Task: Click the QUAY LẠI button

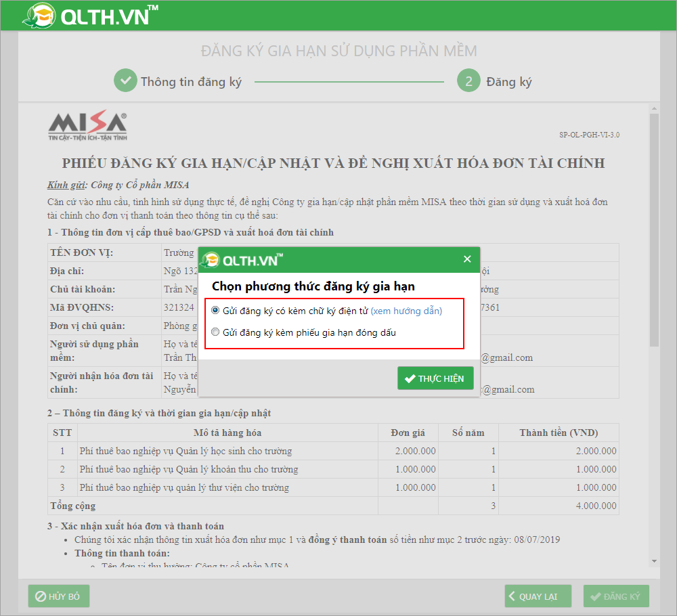Action: point(538,596)
